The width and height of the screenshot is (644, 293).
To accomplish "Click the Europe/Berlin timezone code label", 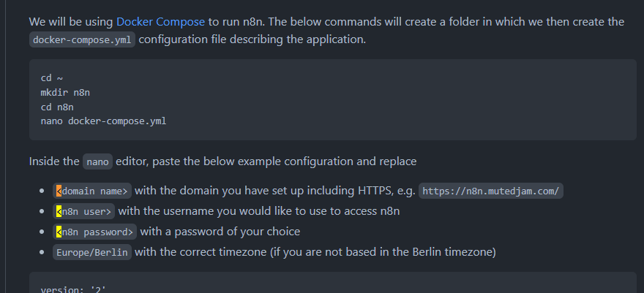I will (x=92, y=253).
